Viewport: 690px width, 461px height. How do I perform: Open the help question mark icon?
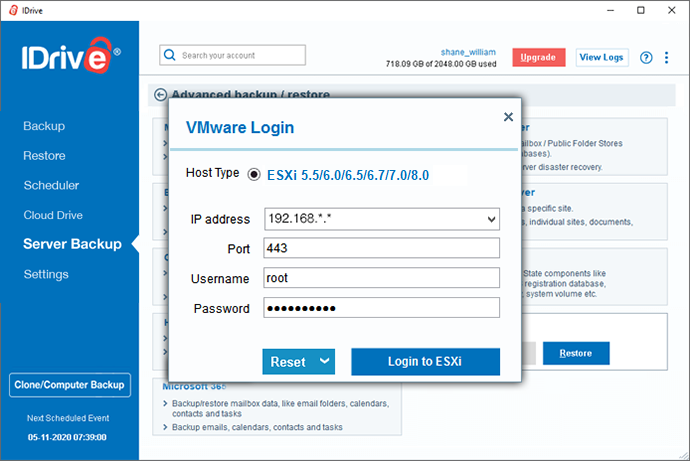click(646, 57)
